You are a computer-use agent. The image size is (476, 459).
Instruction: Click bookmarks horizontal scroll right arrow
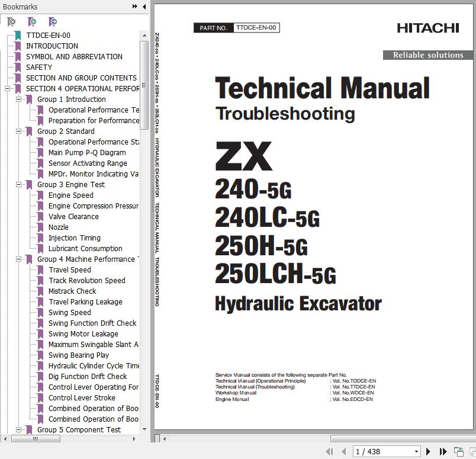(134, 439)
